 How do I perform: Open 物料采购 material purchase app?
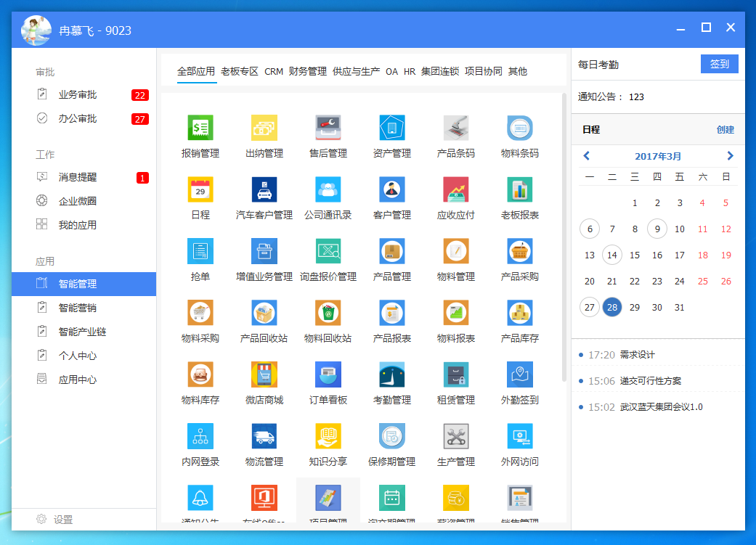pyautogui.click(x=200, y=314)
